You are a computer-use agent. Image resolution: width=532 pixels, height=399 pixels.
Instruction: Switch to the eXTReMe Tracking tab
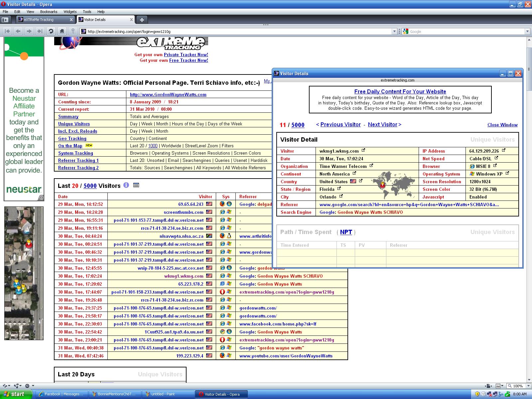tap(46, 20)
